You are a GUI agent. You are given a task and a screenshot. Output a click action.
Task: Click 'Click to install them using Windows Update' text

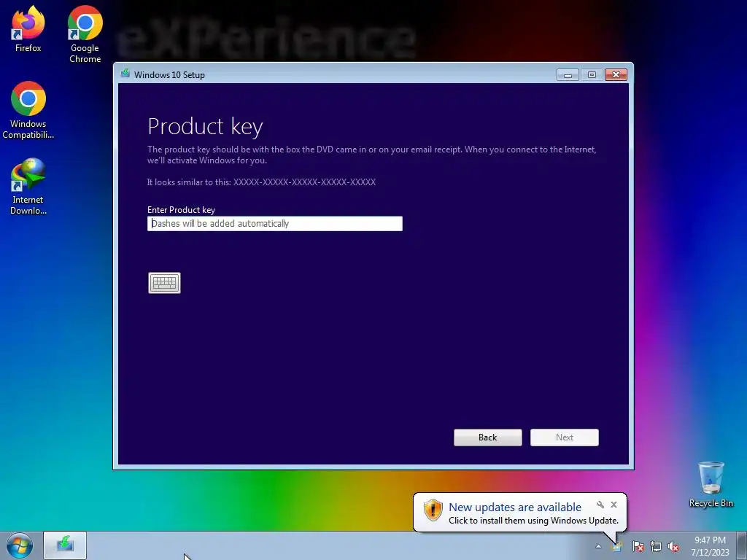pyautogui.click(x=533, y=521)
